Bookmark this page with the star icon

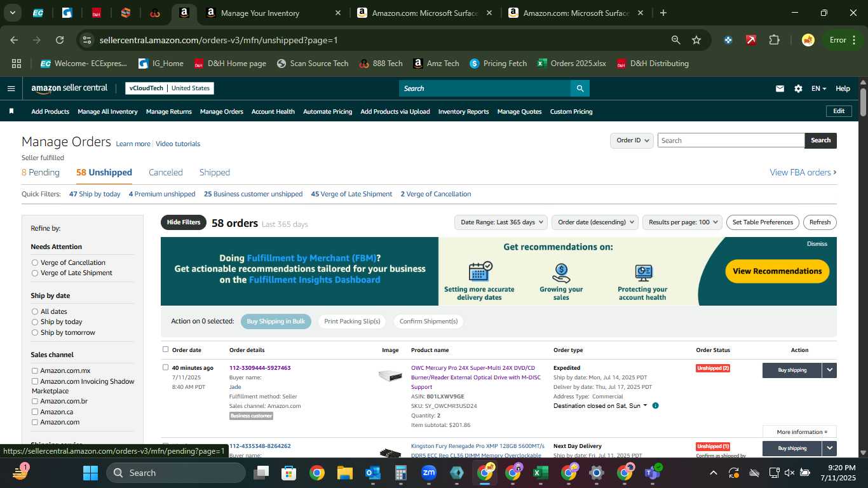(696, 40)
